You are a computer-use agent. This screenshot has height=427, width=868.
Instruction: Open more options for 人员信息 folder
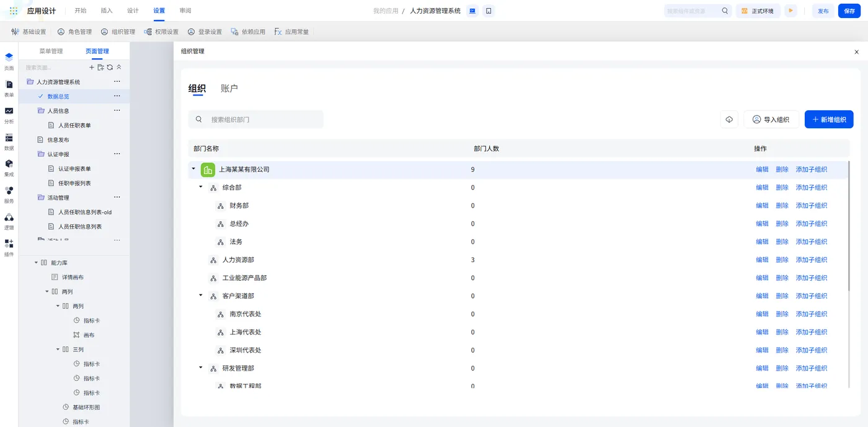coord(117,110)
